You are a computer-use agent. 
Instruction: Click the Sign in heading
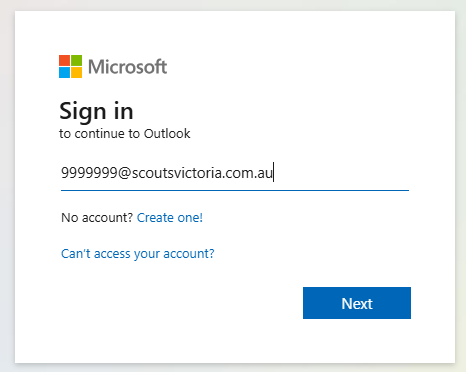pos(96,111)
